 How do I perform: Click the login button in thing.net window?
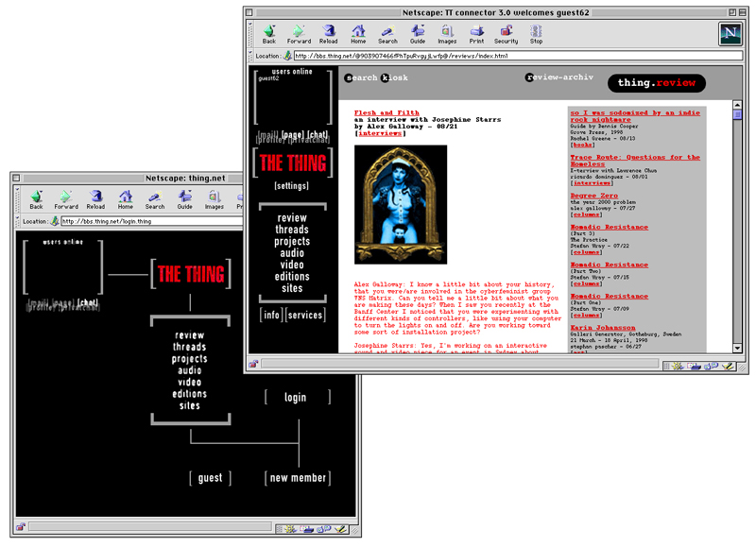[x=297, y=397]
